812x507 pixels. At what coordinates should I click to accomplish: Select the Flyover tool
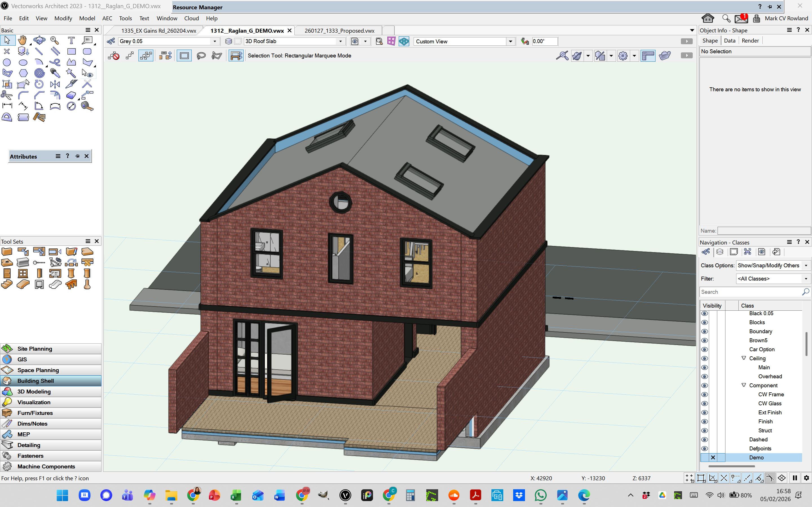click(x=39, y=41)
